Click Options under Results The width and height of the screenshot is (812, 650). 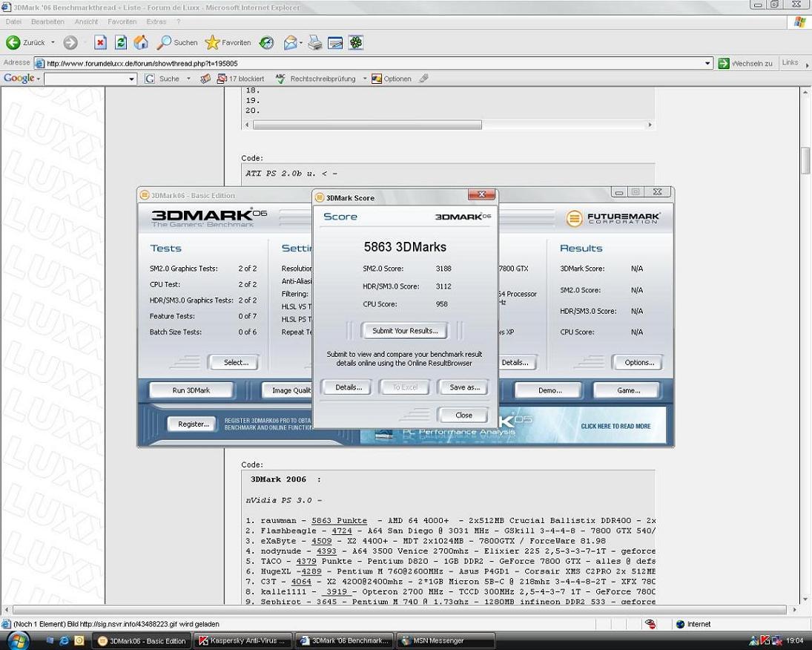pos(639,362)
